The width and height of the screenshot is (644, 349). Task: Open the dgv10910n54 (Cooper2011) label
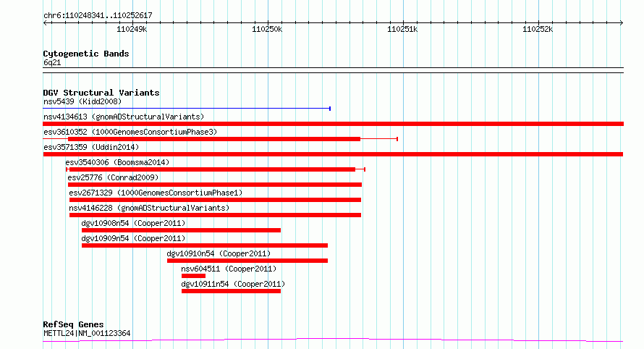219,253
